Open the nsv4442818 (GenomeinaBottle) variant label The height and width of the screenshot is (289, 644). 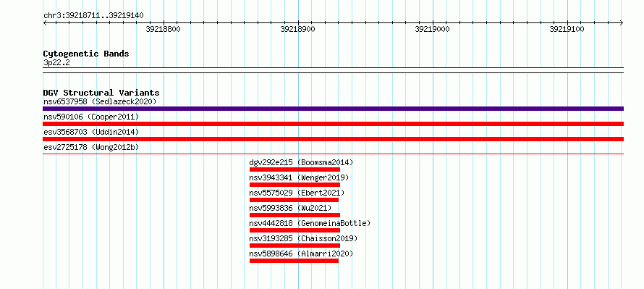coord(310,223)
